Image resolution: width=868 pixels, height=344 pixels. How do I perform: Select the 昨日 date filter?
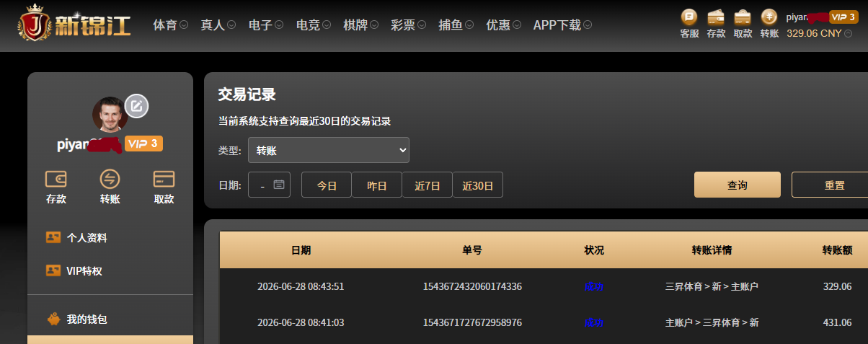click(x=377, y=185)
